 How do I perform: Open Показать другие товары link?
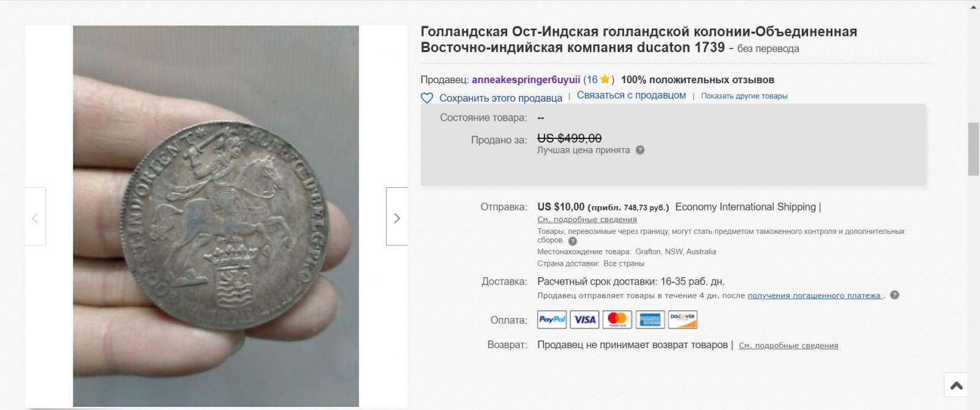[x=744, y=96]
